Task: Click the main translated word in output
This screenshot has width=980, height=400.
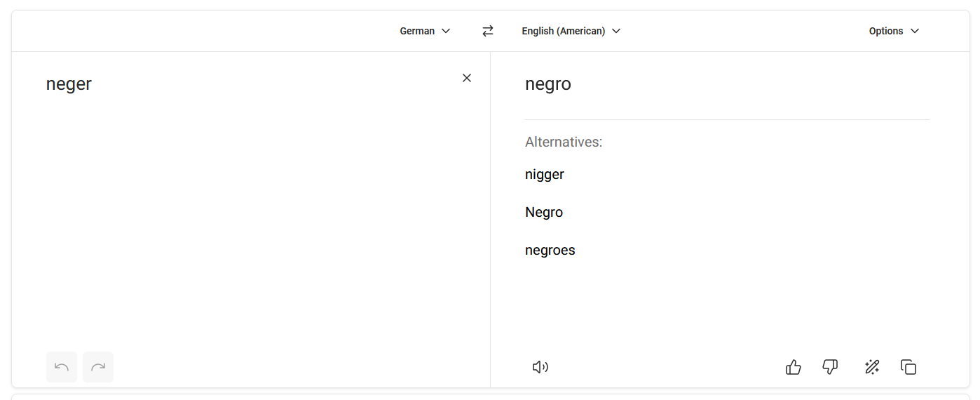Action: coord(548,84)
